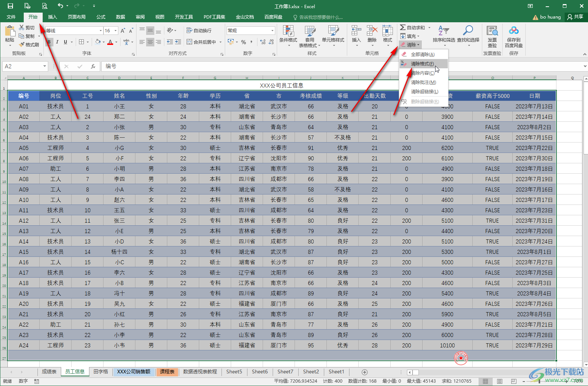Image resolution: width=588 pixels, height=386 pixels.
Task: Click the Delete cells (删除) icon
Action: (372, 31)
